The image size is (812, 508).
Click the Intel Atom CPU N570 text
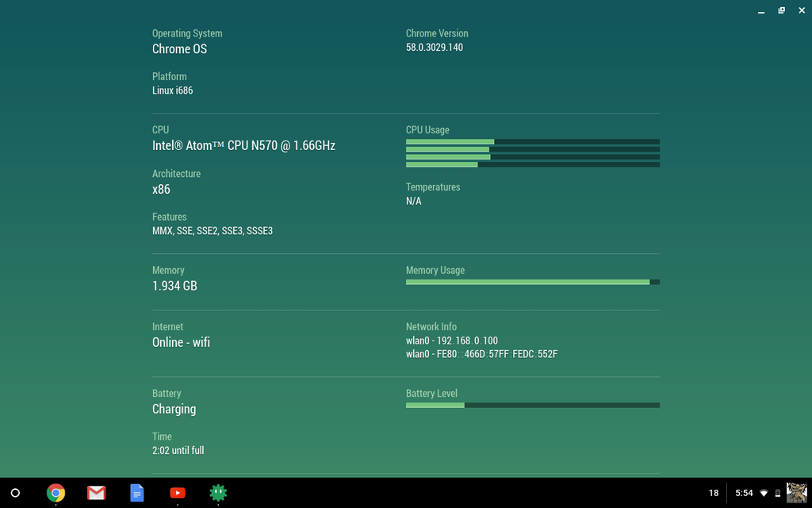coord(243,146)
